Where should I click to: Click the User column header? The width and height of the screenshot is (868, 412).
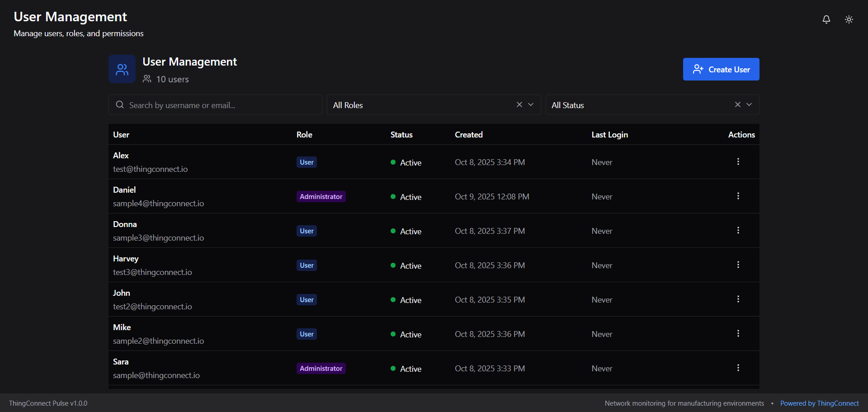(x=121, y=135)
